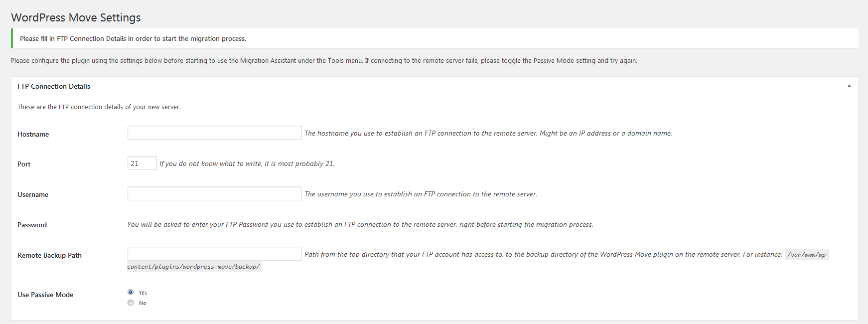
Task: Click the Port field label
Action: point(24,164)
